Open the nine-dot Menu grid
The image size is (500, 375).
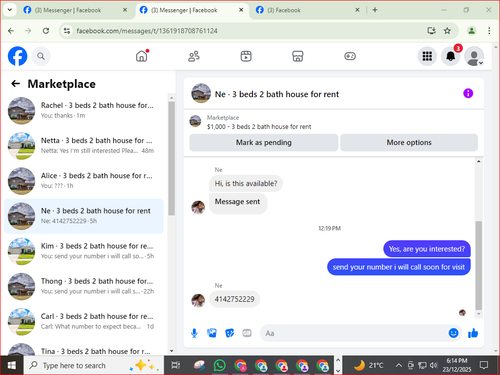tap(427, 56)
